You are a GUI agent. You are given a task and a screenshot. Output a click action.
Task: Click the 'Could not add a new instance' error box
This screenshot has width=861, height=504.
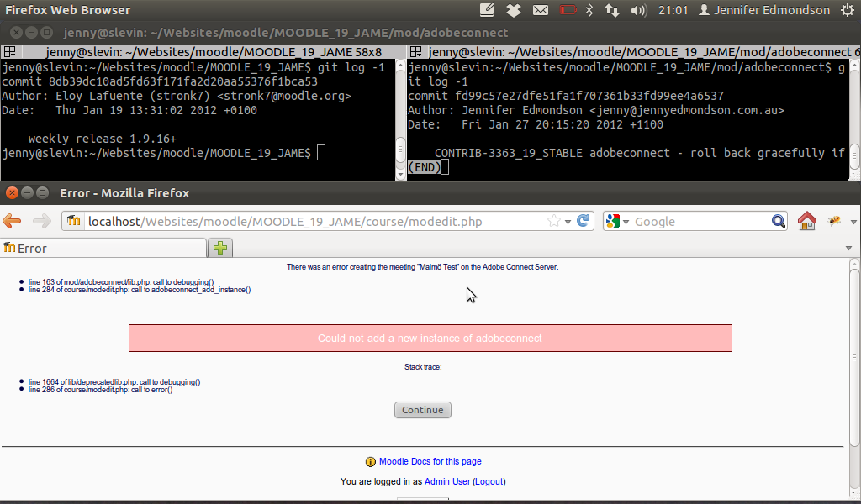tap(430, 338)
